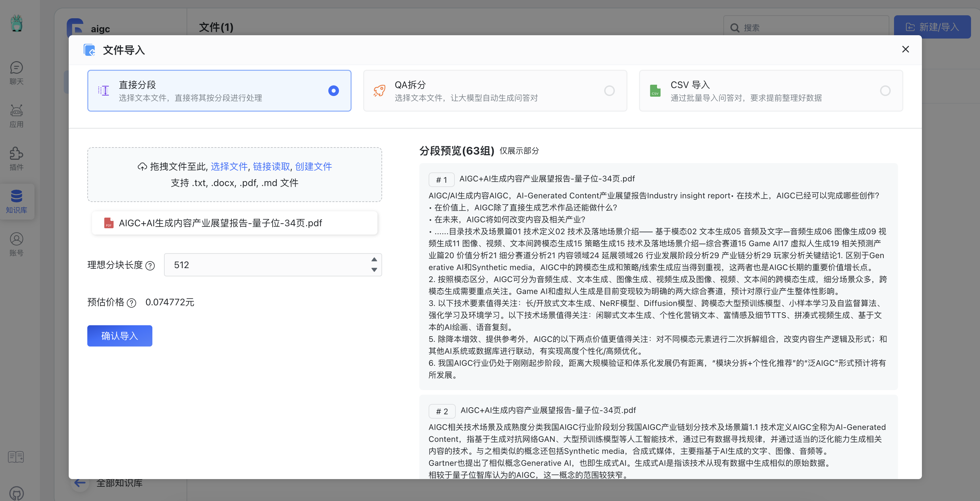Image resolution: width=980 pixels, height=501 pixels.
Task: Select the QA拆分 radio option
Action: point(610,91)
